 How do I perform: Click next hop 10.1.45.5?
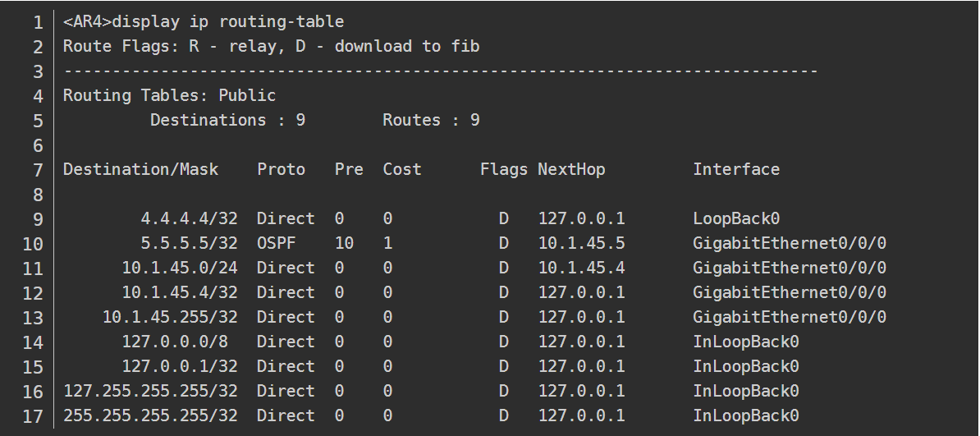[x=581, y=243]
